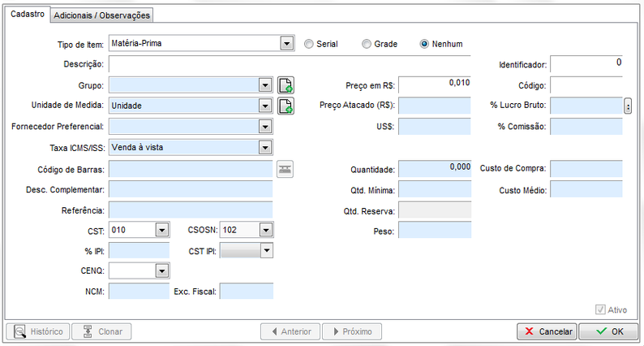Click the barcode generator icon beside Código de Barras
Image resolution: width=644 pixels, height=346 pixels.
click(x=286, y=169)
